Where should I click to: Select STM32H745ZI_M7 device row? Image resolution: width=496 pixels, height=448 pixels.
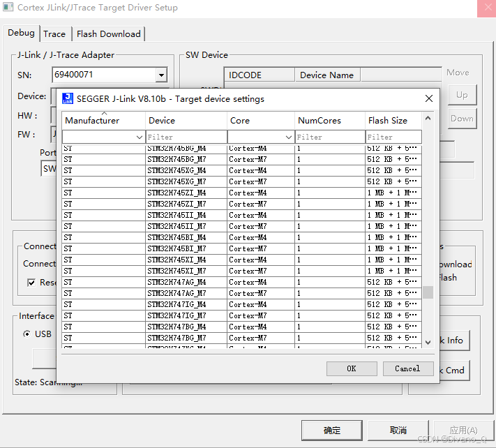[241, 204]
